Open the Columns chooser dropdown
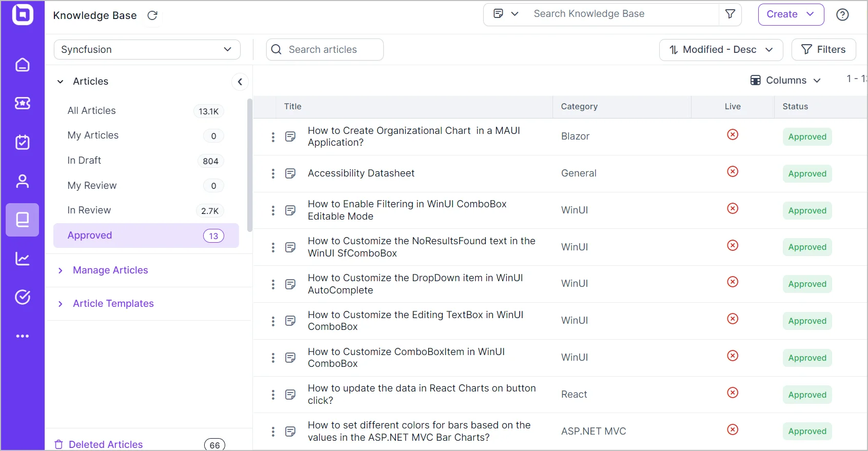 click(x=785, y=81)
